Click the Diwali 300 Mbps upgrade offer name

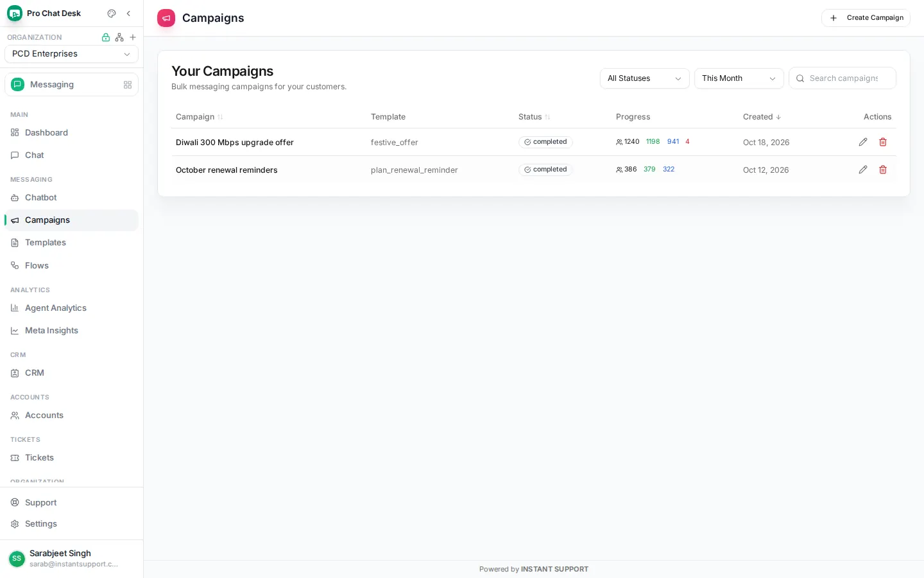click(x=235, y=143)
